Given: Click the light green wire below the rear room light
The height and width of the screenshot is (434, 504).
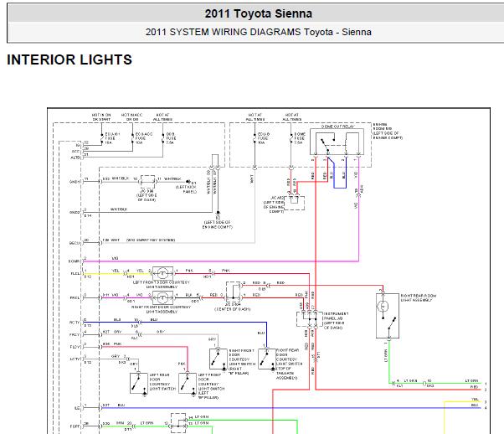Looking at the screenshot, I should pos(389,362).
